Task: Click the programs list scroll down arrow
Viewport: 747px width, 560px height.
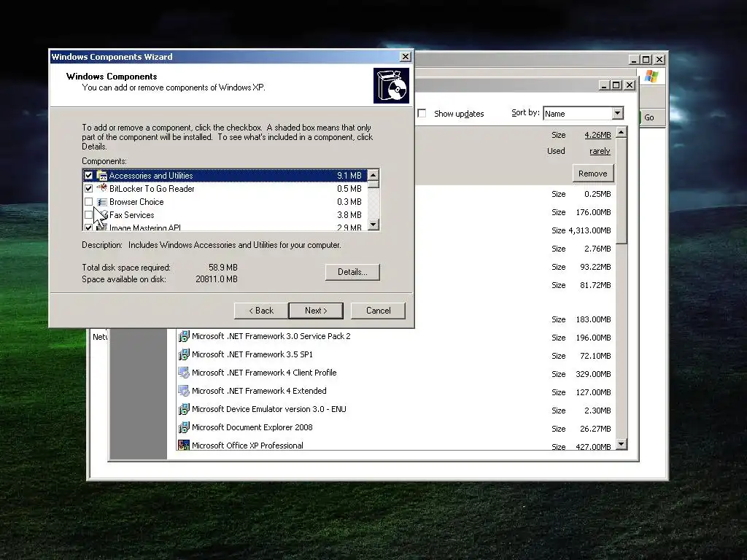Action: coord(622,444)
